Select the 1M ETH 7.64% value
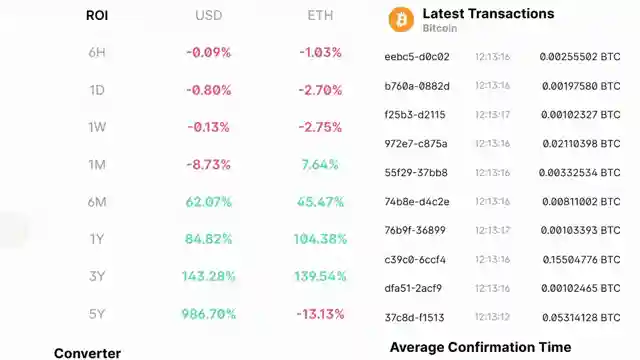Screen dimensions: 640x360 point(320,164)
